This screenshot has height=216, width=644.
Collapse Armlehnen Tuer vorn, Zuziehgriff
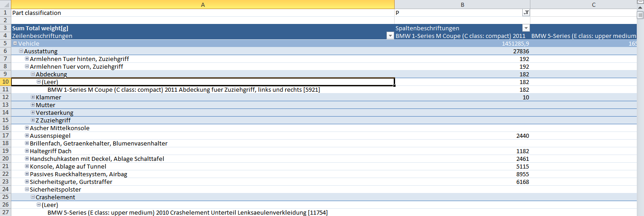click(27, 67)
